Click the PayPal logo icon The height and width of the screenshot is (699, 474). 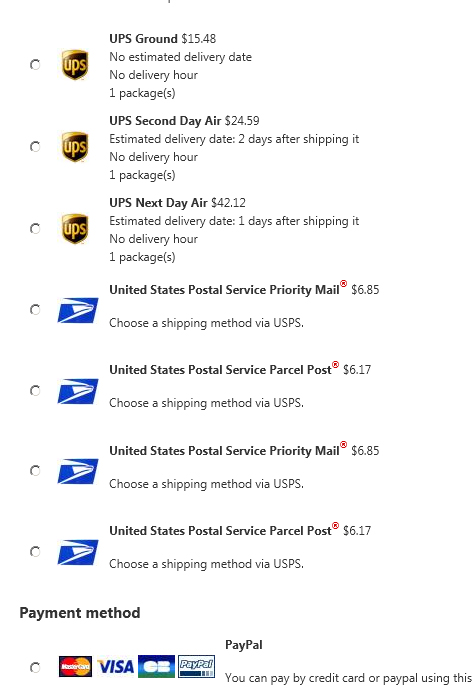pos(197,666)
